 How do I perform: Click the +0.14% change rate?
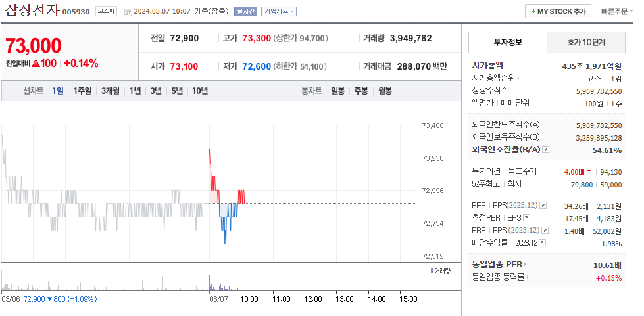81,64
